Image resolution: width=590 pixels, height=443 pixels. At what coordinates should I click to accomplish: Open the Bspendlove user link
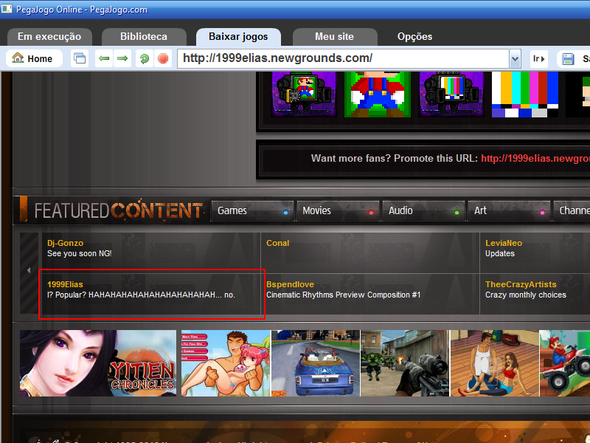point(290,285)
